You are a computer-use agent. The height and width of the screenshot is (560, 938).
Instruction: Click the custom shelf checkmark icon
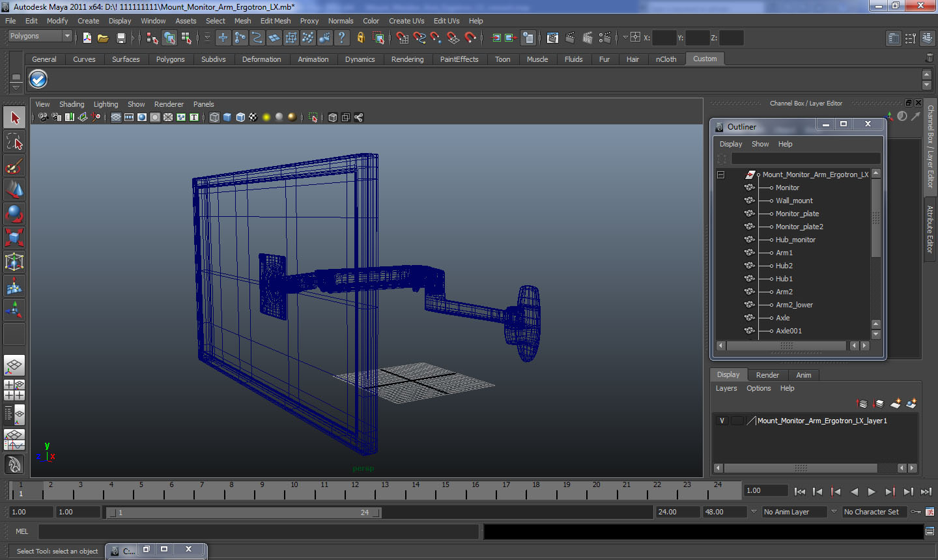[38, 79]
